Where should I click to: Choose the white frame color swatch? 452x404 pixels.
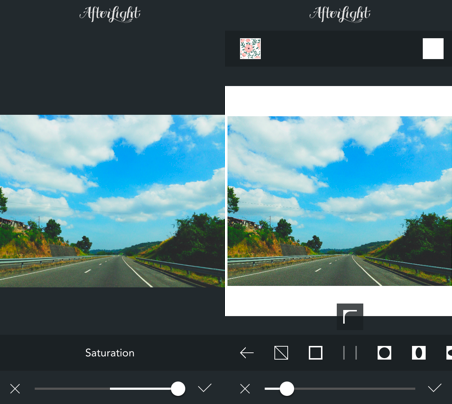pyautogui.click(x=433, y=49)
